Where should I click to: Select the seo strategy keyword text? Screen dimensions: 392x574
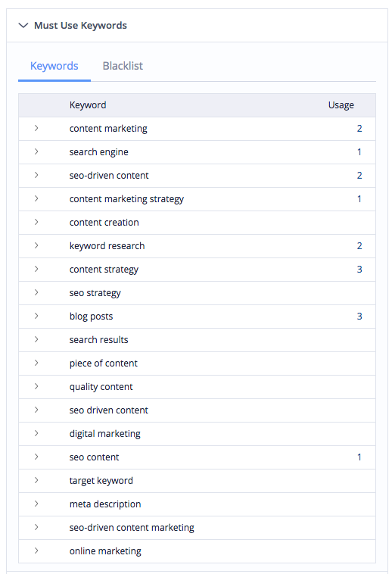95,293
